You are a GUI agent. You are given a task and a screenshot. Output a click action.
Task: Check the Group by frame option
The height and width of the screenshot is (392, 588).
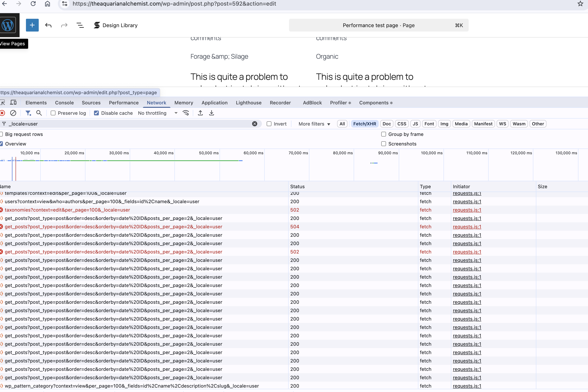383,134
